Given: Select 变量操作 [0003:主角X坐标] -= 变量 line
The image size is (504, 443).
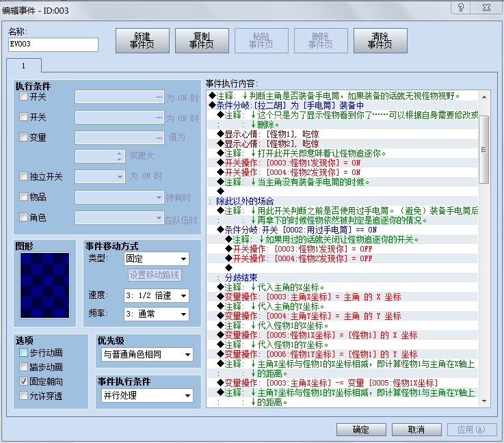Looking at the screenshot, I should 343,383.
